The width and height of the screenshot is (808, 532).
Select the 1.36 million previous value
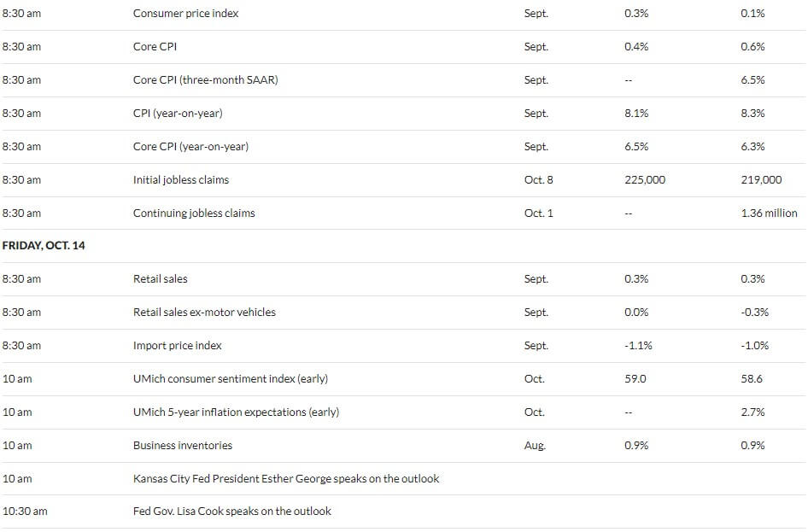(769, 213)
